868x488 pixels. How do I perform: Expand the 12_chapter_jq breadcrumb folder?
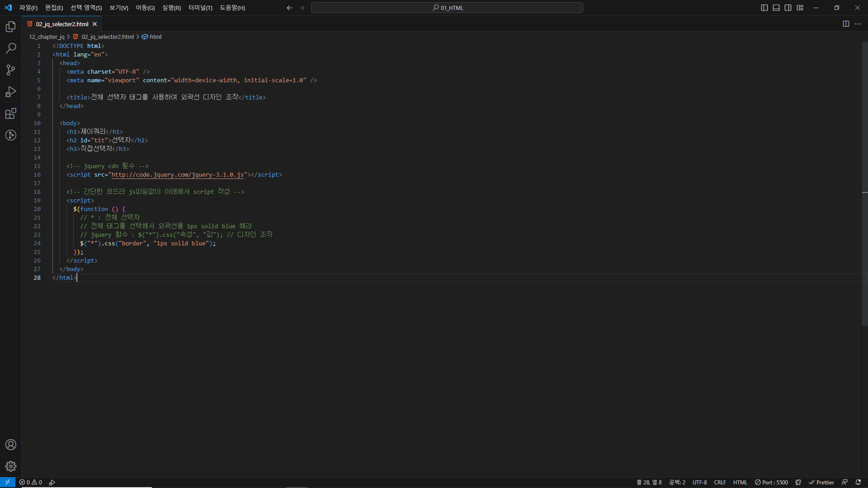coord(47,37)
